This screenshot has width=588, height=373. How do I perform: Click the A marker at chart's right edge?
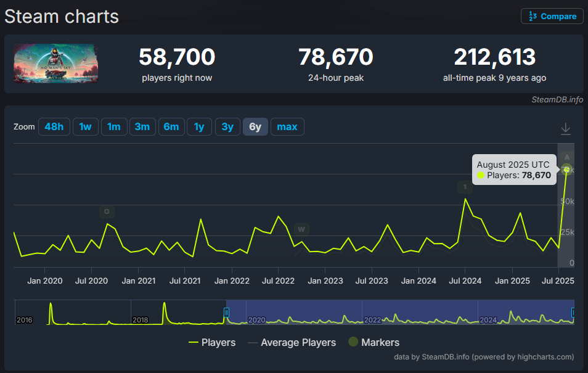pyautogui.click(x=566, y=157)
